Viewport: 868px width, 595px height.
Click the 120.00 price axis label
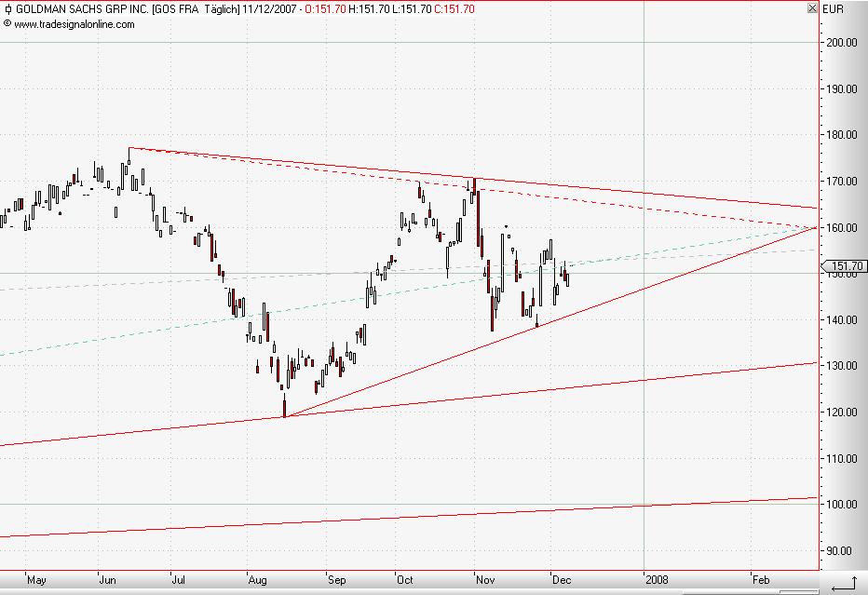(841, 412)
